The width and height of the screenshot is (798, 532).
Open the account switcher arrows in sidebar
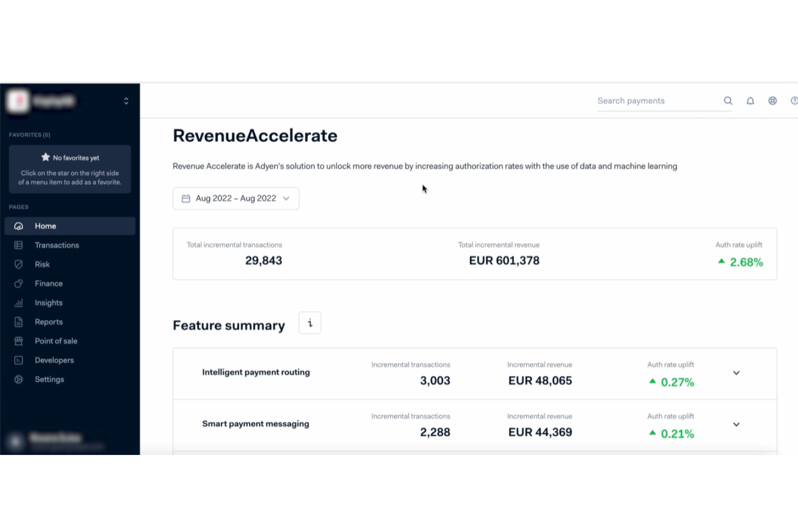pos(126,101)
